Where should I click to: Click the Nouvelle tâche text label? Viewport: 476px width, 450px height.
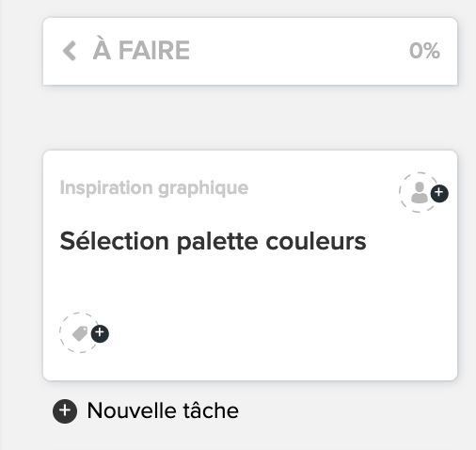tap(163, 410)
